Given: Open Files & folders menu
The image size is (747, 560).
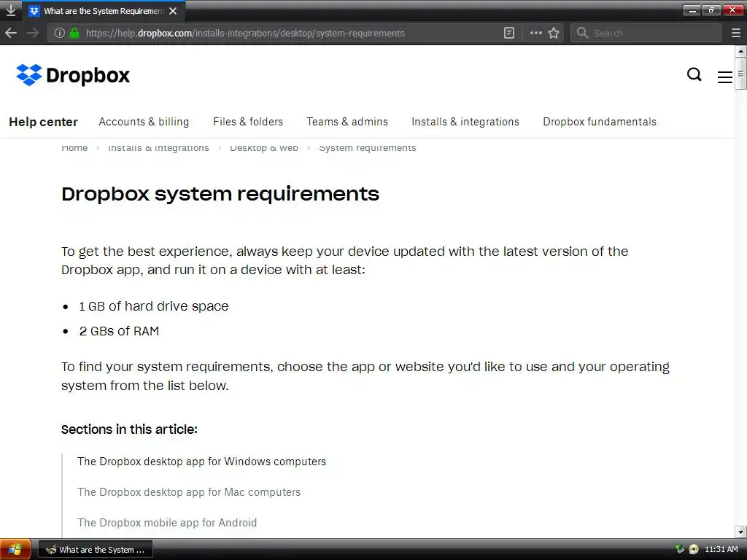Looking at the screenshot, I should [x=248, y=122].
